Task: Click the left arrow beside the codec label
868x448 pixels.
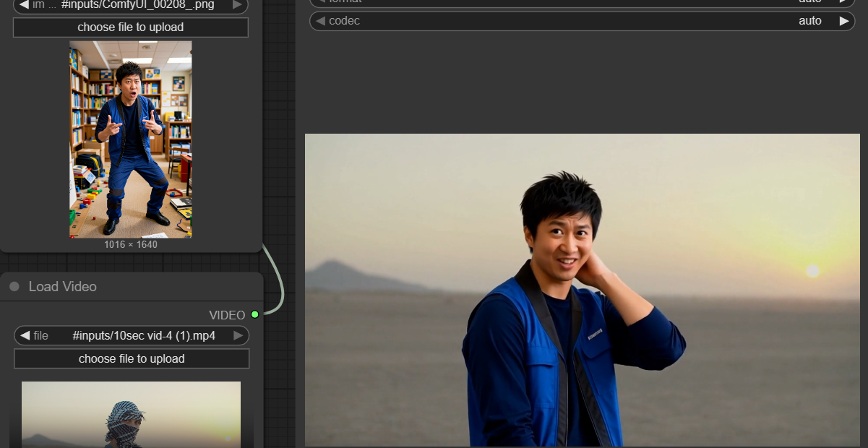Action: coord(320,21)
